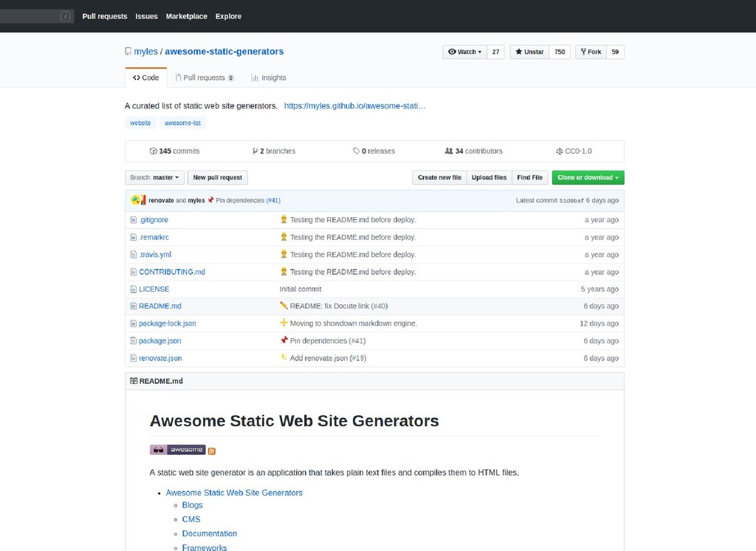
Task: Open the Pull requests repository tab
Action: click(205, 78)
